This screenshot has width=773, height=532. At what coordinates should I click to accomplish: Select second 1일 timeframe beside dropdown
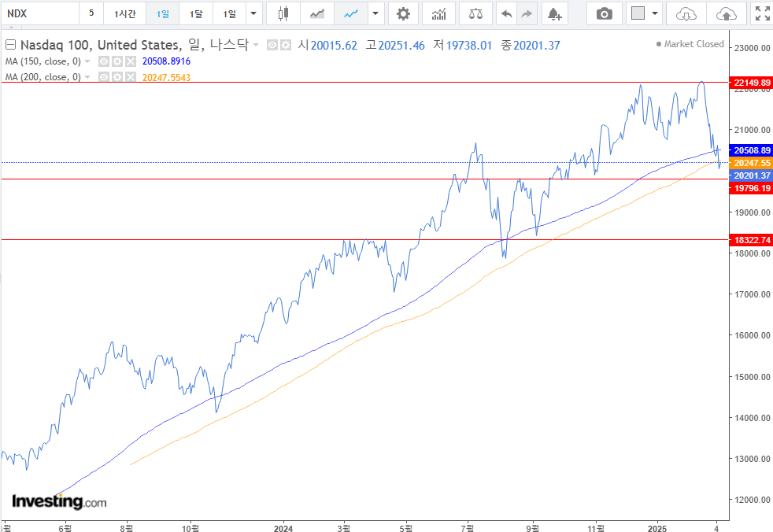[x=230, y=14]
